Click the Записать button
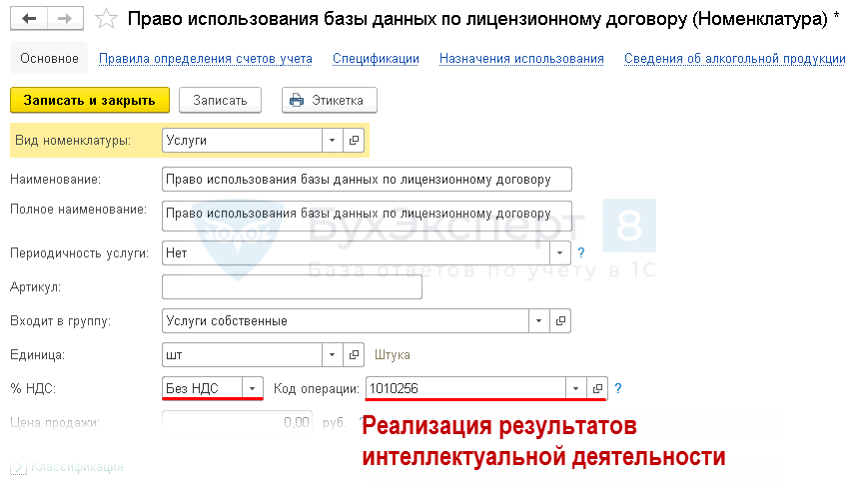The width and height of the screenshot is (849, 482). point(220,100)
